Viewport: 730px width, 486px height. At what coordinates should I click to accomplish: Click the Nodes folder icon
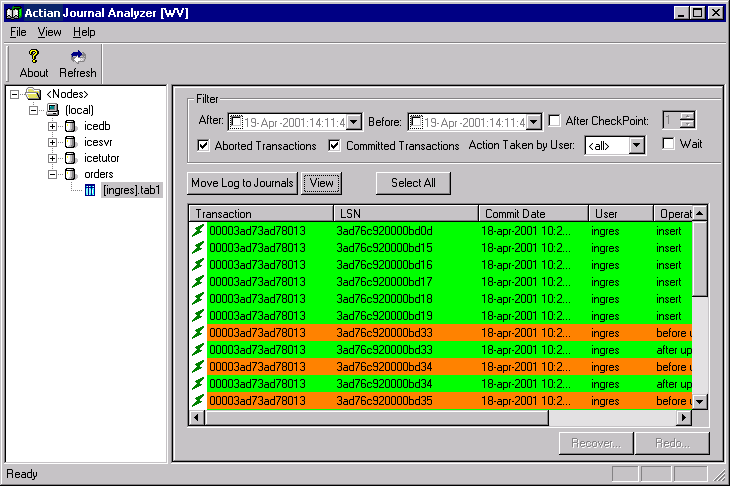(33, 94)
